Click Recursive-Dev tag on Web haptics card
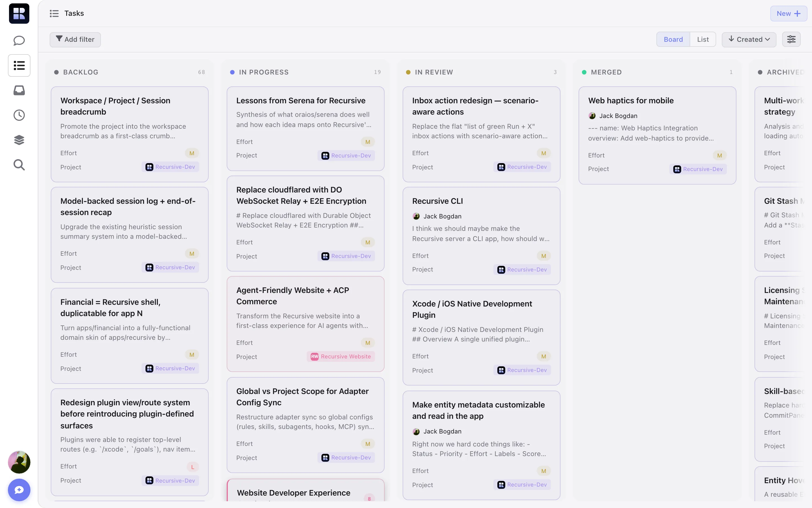The height and width of the screenshot is (508, 812). click(x=698, y=169)
